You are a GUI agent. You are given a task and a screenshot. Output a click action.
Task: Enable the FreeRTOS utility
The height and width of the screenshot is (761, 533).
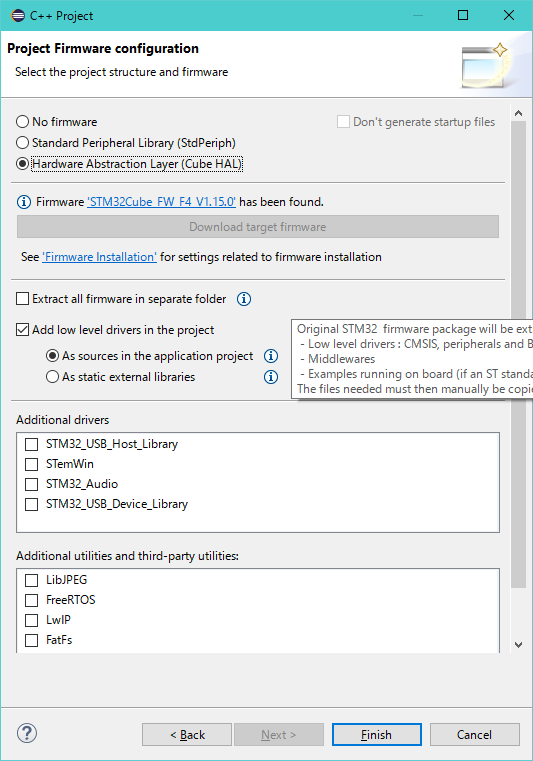(x=32, y=600)
